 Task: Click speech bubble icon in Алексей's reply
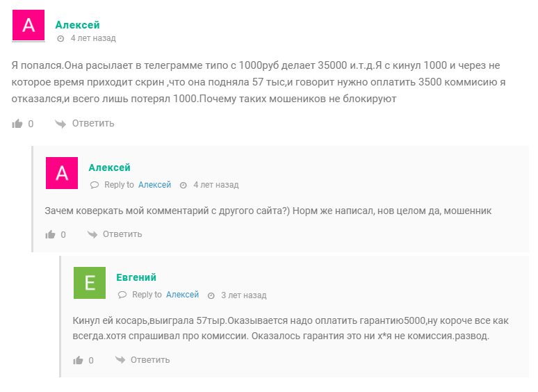(95, 185)
